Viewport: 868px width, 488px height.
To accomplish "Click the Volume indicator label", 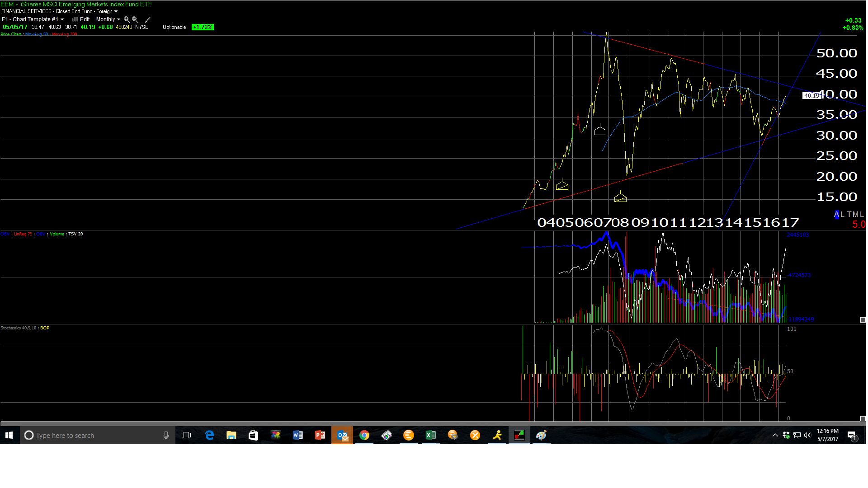I will (57, 234).
